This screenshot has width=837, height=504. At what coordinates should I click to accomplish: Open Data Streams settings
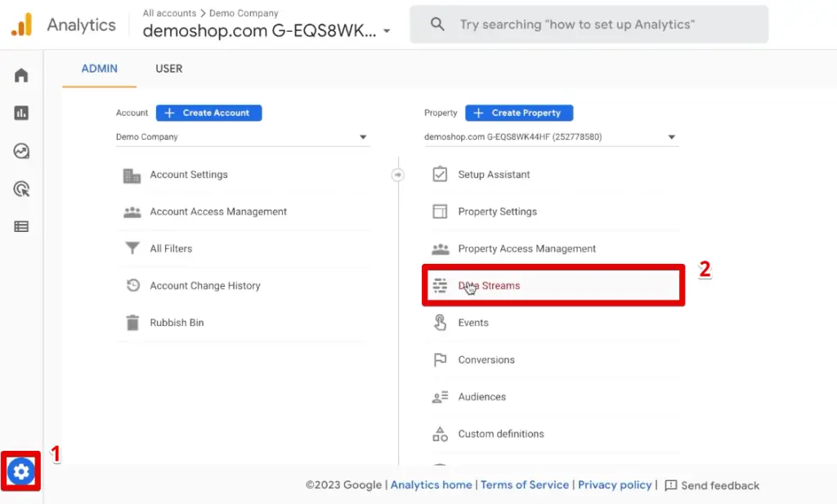coord(489,286)
